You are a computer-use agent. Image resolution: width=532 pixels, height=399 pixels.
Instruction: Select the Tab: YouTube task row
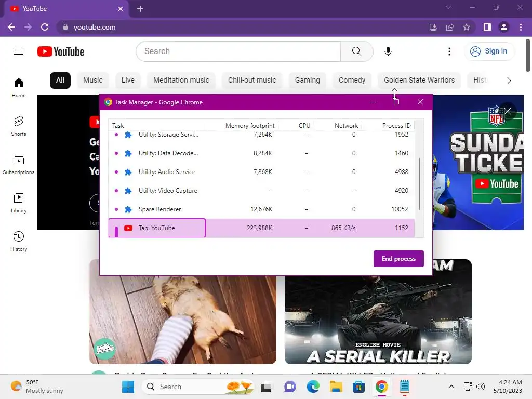click(262, 228)
